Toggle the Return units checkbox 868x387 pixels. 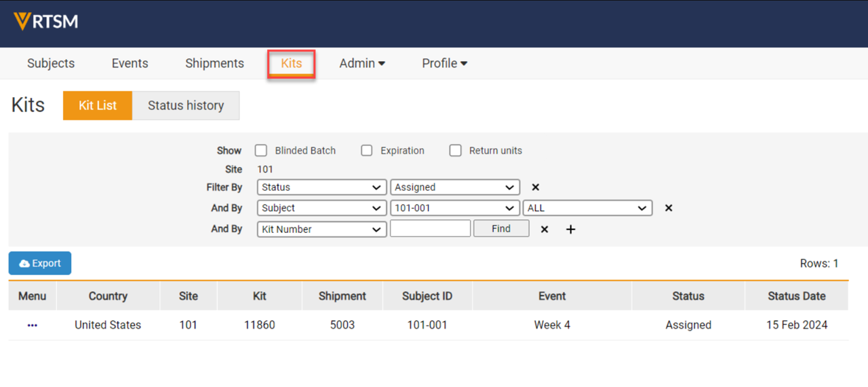(x=456, y=151)
